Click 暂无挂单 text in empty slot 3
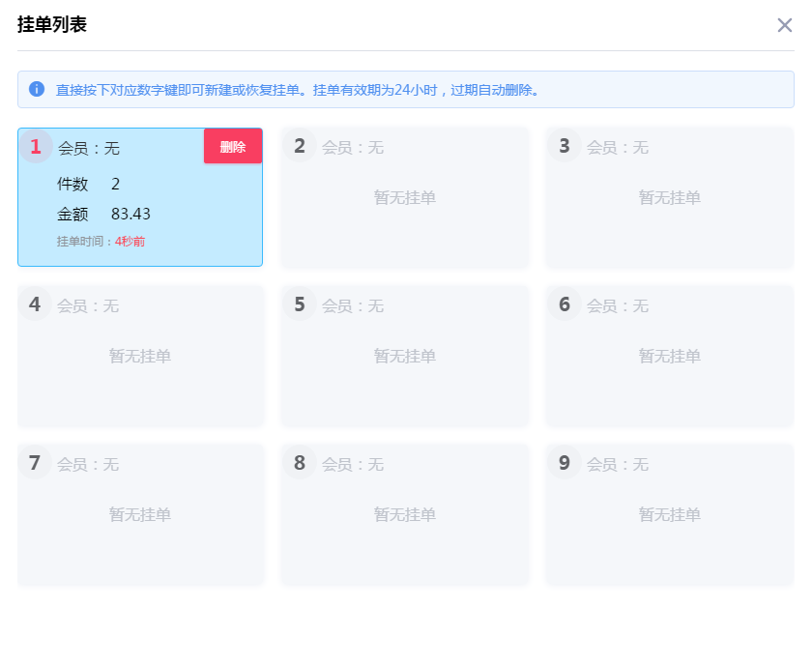This screenshot has width=812, height=665. 670,197
